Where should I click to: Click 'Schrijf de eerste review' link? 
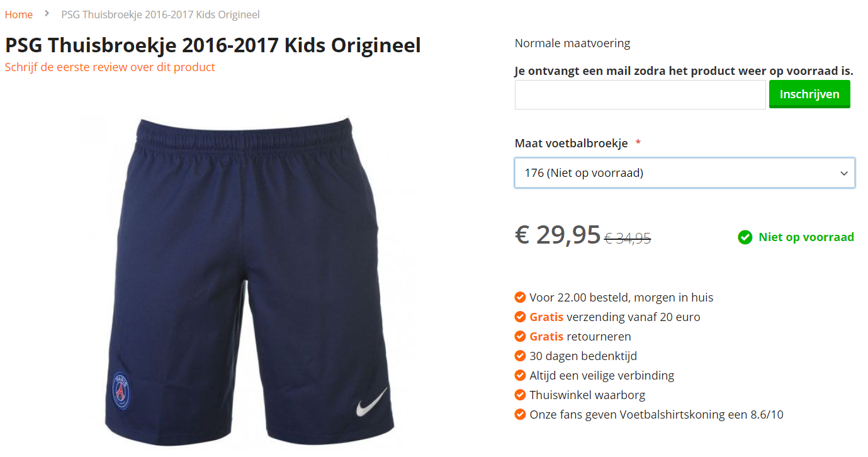click(110, 67)
